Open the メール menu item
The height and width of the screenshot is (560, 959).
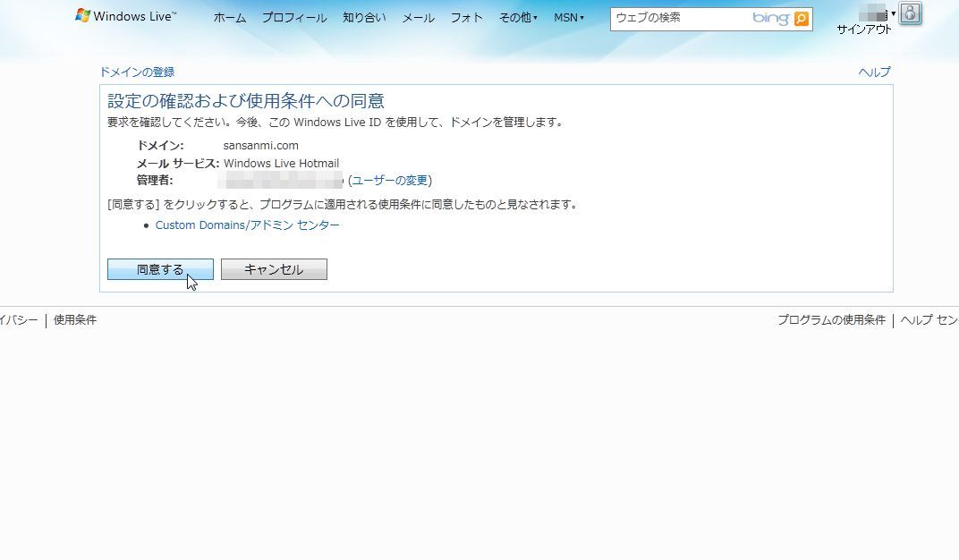pos(419,19)
